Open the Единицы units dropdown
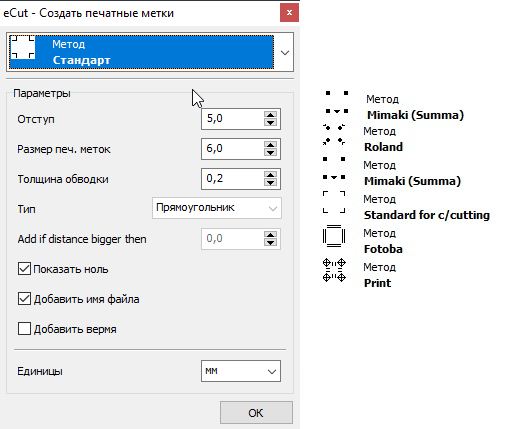 241,371
